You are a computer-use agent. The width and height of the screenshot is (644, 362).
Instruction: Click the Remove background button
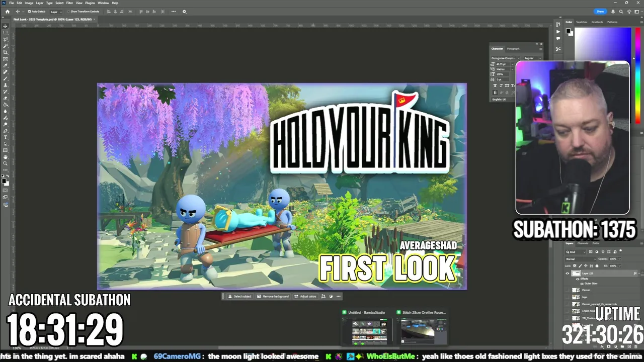click(273, 296)
